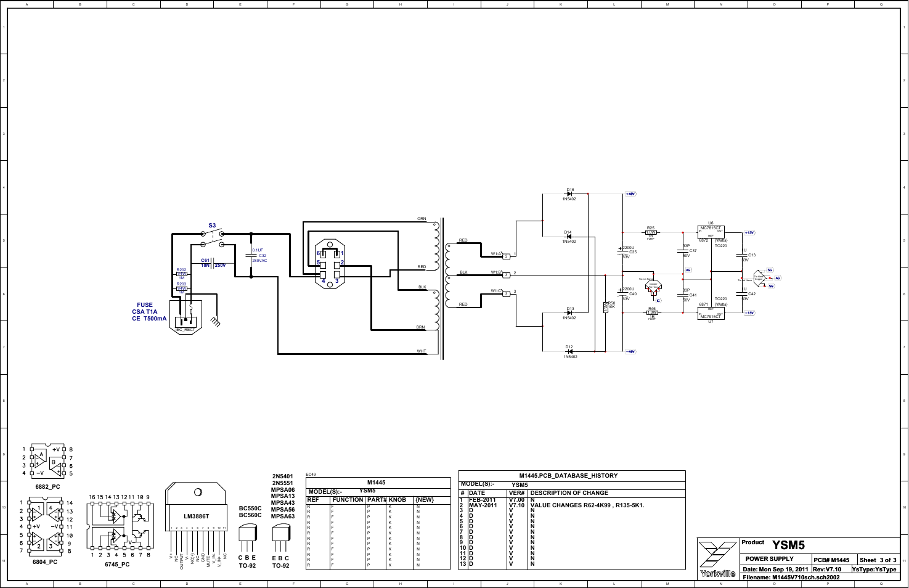Click the IG ground net label
The height and width of the screenshot is (588, 909).
click(658, 301)
